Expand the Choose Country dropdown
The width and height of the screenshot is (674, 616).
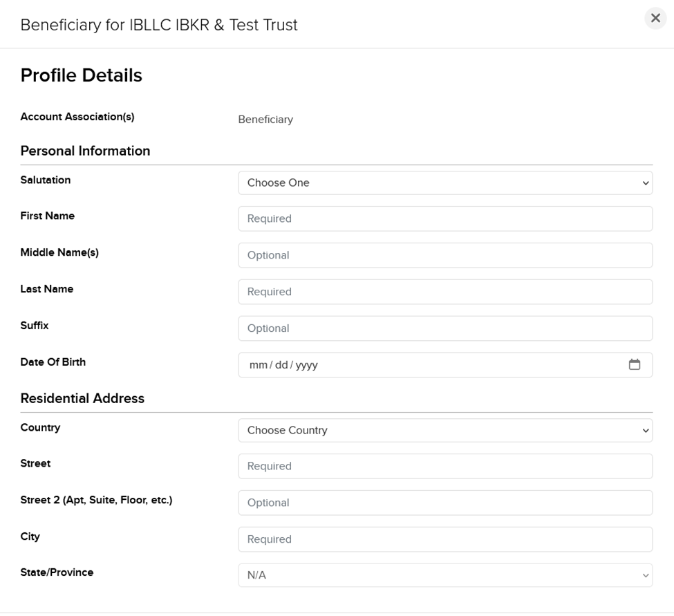point(445,430)
